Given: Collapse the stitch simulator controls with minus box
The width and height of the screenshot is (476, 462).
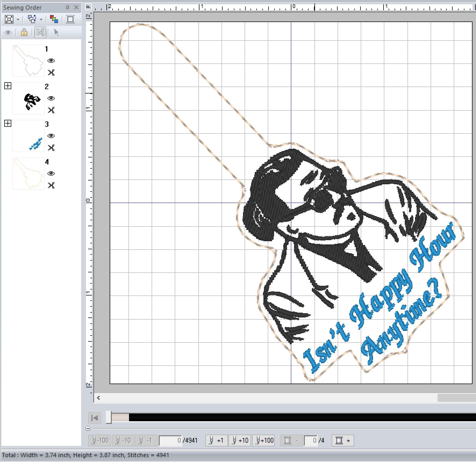Looking at the screenshot, I should pos(88,428).
